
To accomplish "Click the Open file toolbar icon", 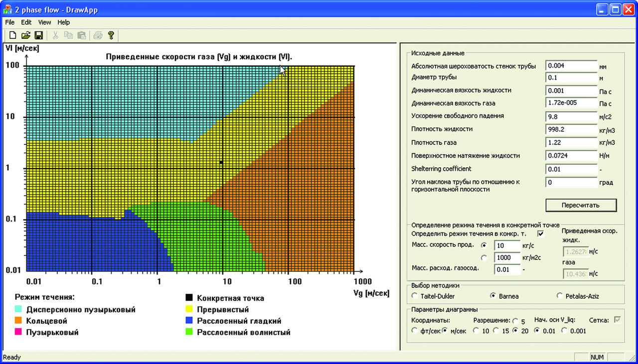I will point(26,35).
